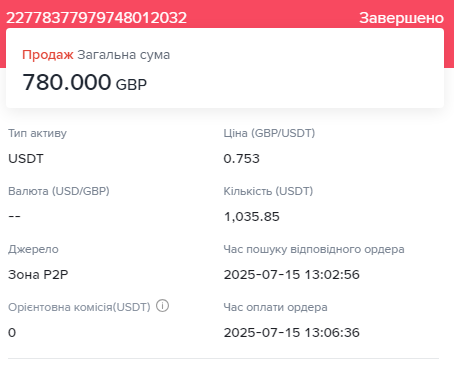This screenshot has width=454, height=372.
Task: Click the Ціна (GBP/USDT) label
Action: (x=269, y=133)
